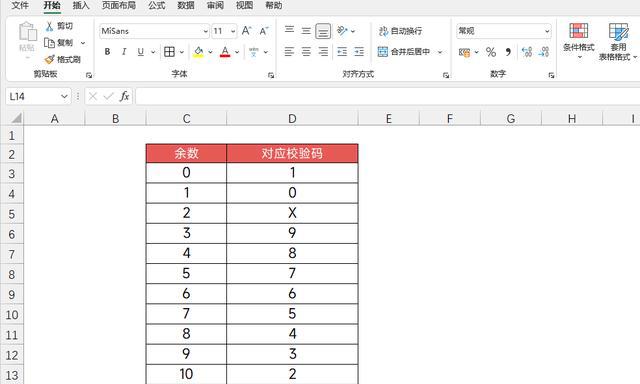The width and height of the screenshot is (640, 384).
Task: Toggle bold formatting
Action: tap(107, 52)
